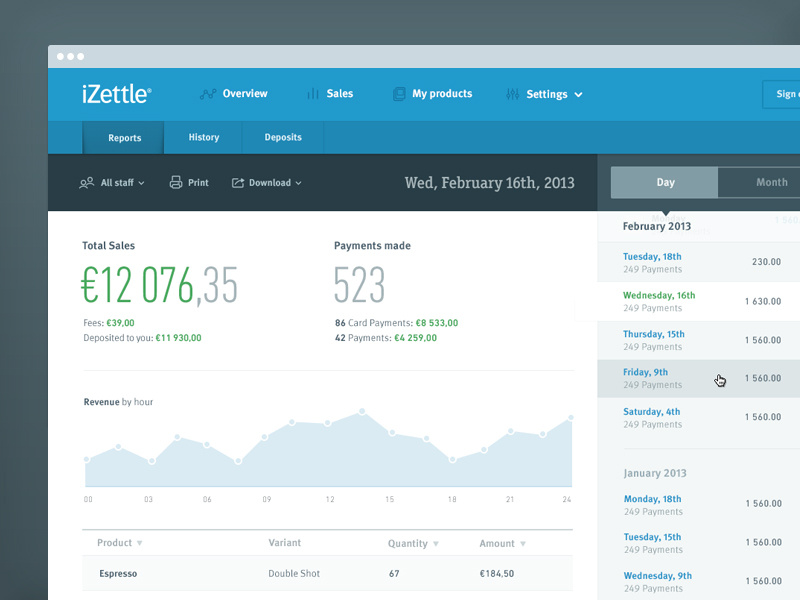The image size is (800, 600).
Task: Click the My products book icon
Action: [399, 94]
